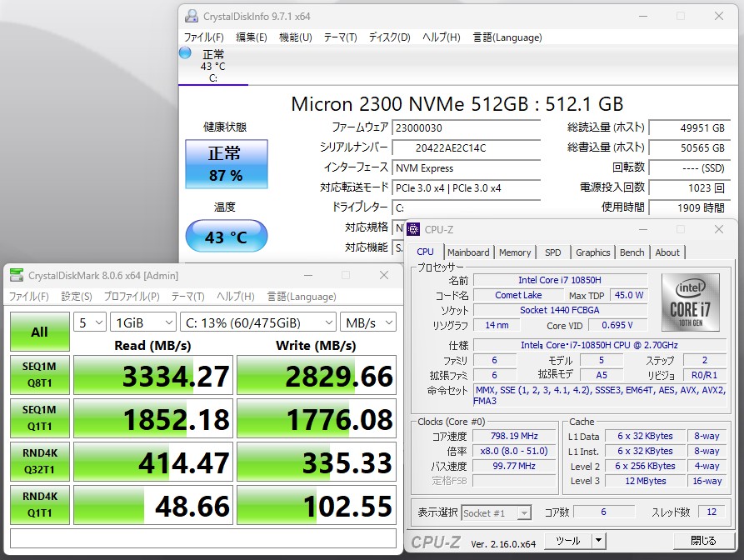
Task: Click the CrystalDiskMark app icon in title bar
Action: [x=17, y=276]
